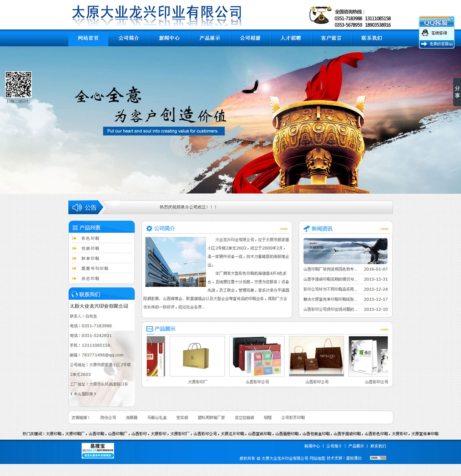
Task: Open 洗眼器 friendly link
Action: (x=131, y=418)
